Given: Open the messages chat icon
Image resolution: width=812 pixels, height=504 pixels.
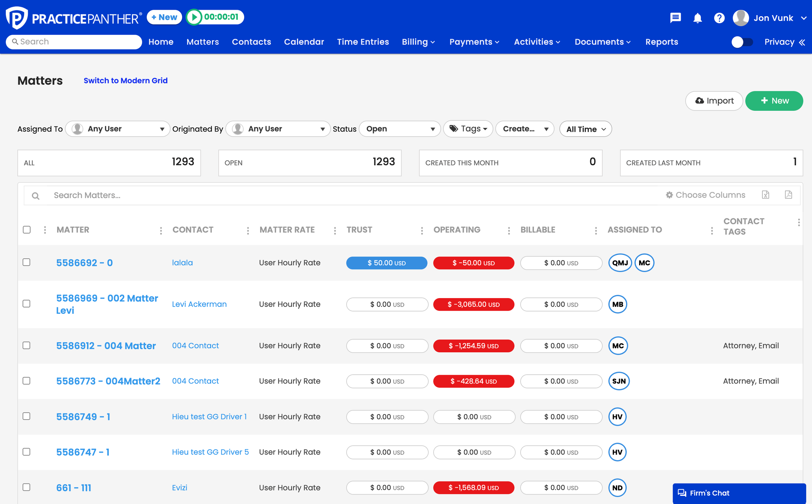Looking at the screenshot, I should pyautogui.click(x=675, y=18).
